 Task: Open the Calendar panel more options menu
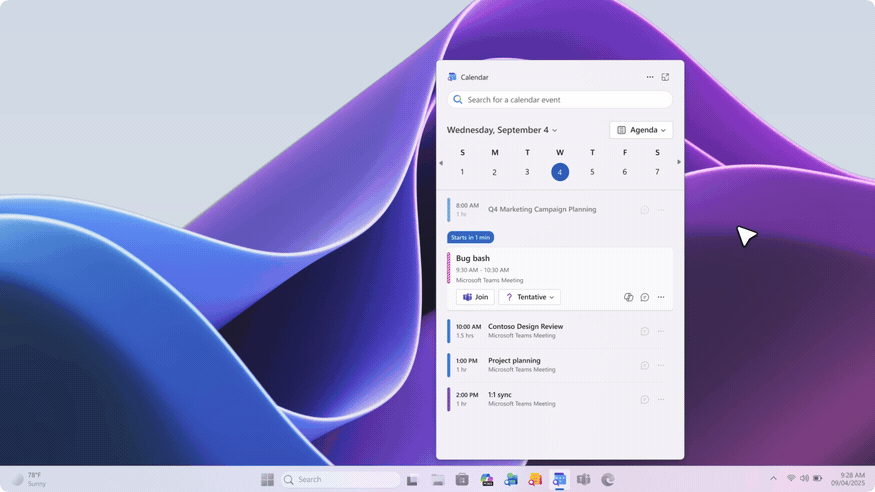point(650,77)
